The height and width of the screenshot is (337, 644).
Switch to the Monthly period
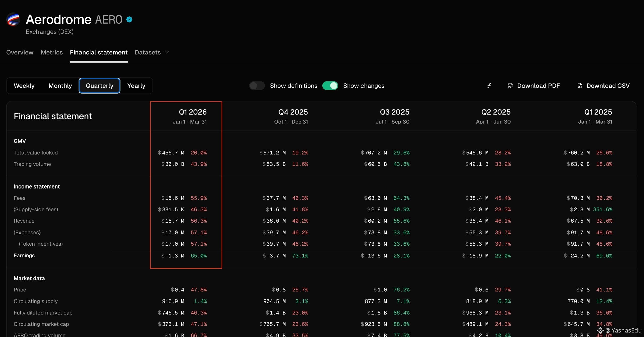click(60, 86)
